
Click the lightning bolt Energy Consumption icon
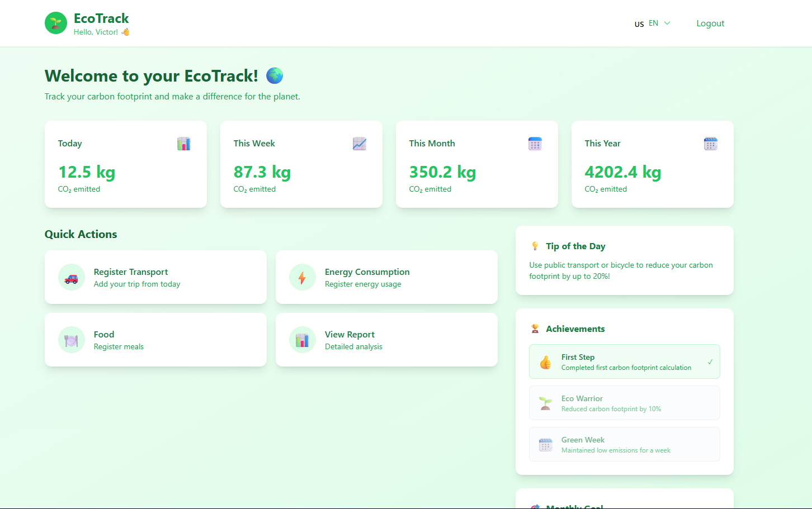pyautogui.click(x=303, y=278)
